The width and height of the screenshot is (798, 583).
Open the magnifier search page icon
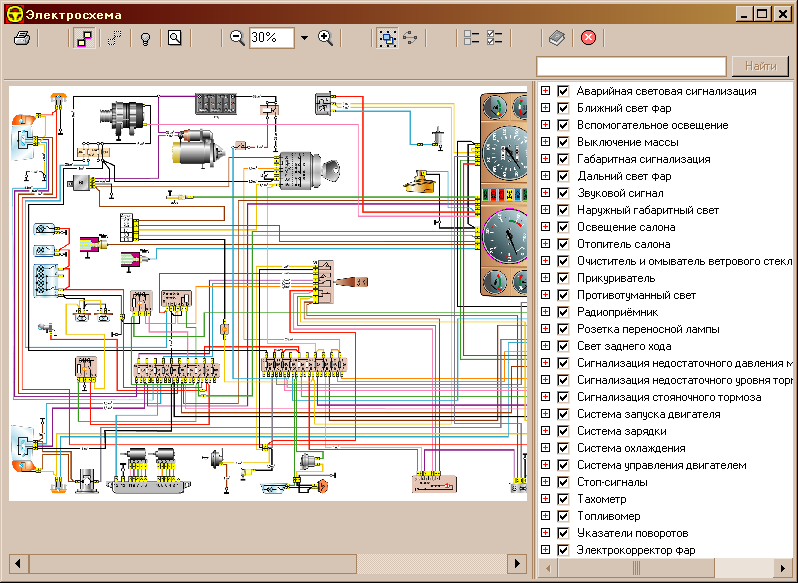[175, 38]
